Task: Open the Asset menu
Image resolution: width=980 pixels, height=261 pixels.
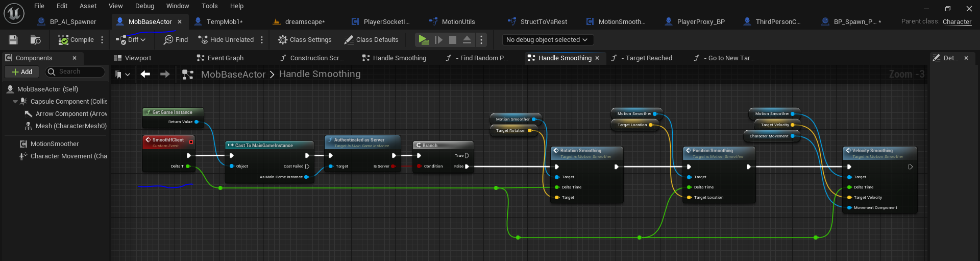Action: click(88, 6)
